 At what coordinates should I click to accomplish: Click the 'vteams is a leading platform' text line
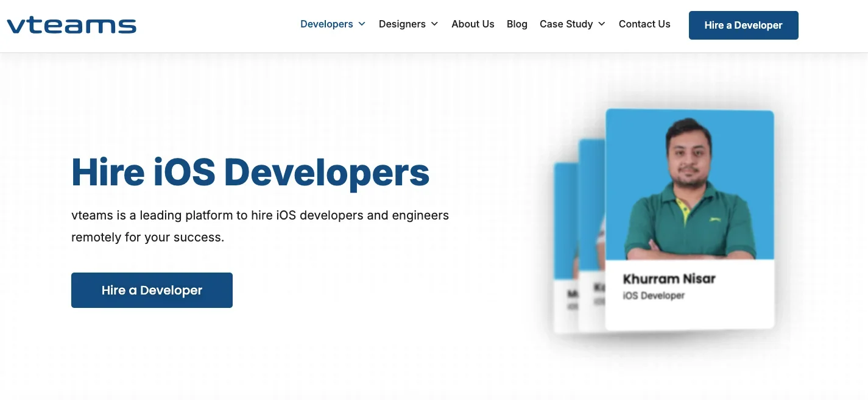click(x=260, y=215)
